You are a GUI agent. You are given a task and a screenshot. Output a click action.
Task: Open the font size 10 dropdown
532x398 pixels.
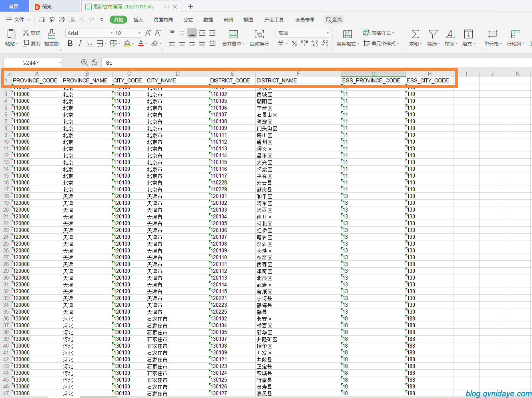(x=139, y=33)
